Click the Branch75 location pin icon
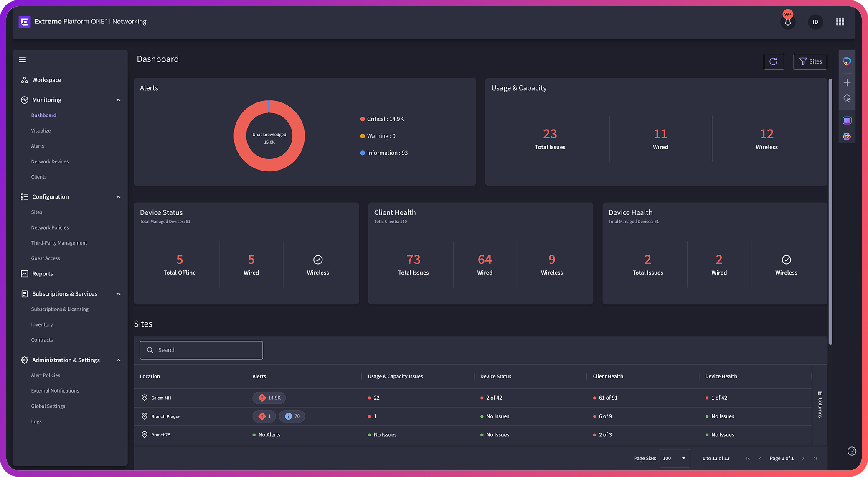Image resolution: width=868 pixels, height=477 pixels. pyautogui.click(x=145, y=435)
